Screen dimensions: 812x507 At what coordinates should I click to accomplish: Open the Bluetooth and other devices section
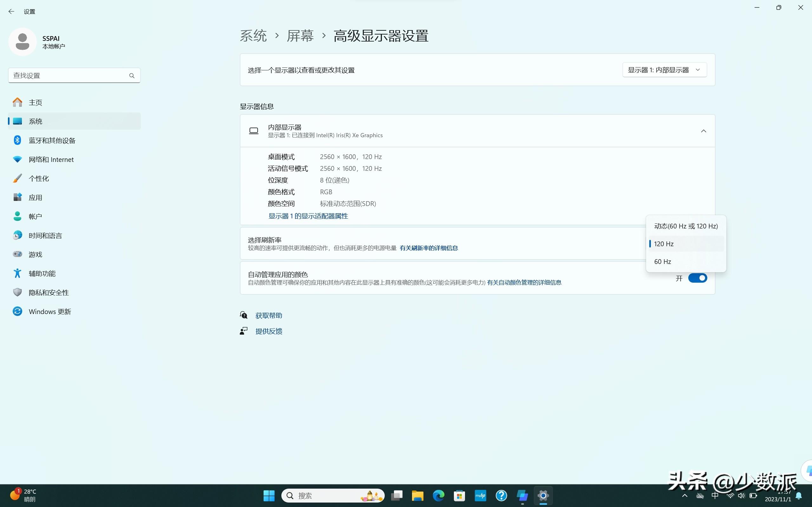click(52, 140)
